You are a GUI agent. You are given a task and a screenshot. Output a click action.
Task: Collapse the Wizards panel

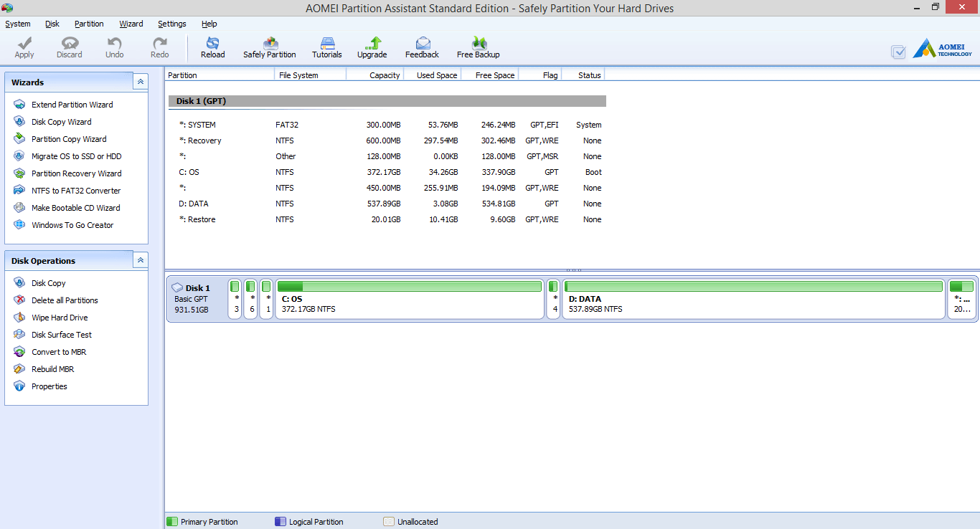[x=141, y=82]
